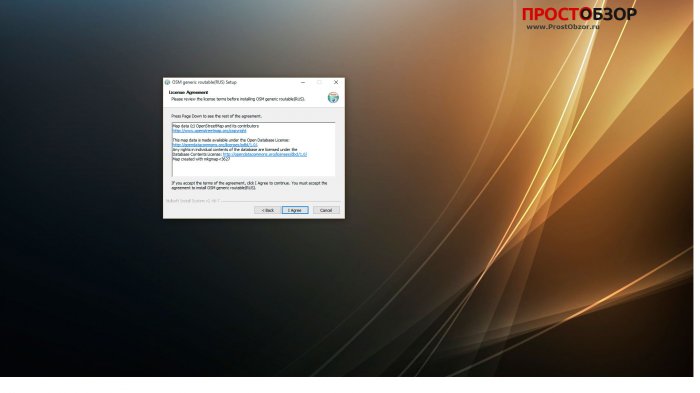Click the 'Map data (c) OpenStreetMap' line
The height and width of the screenshot is (393, 700).
coord(216,126)
